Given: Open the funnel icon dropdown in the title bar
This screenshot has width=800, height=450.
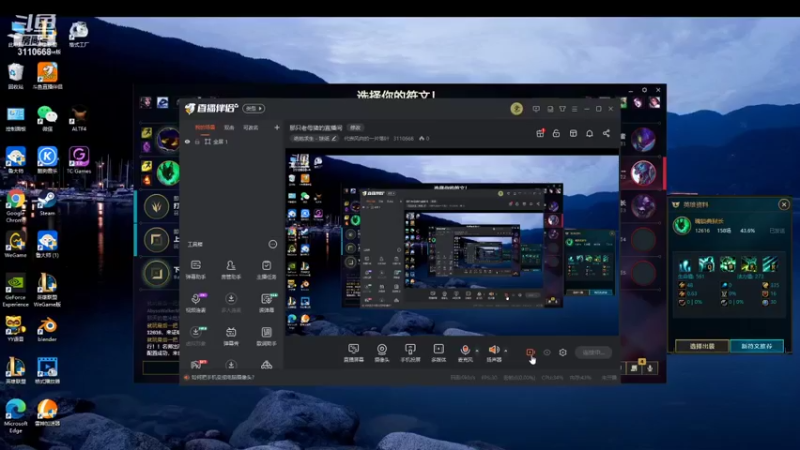Looking at the screenshot, I should pyautogui.click(x=562, y=109).
